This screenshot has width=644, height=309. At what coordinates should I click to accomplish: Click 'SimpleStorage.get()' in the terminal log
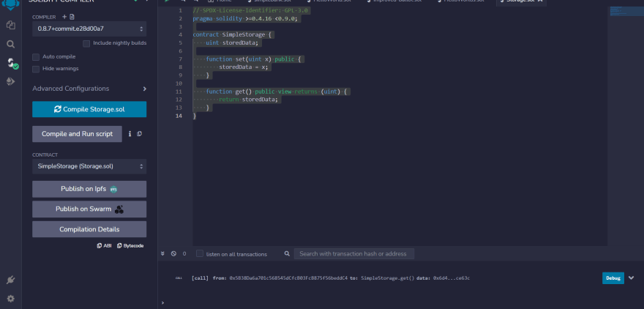387,278
